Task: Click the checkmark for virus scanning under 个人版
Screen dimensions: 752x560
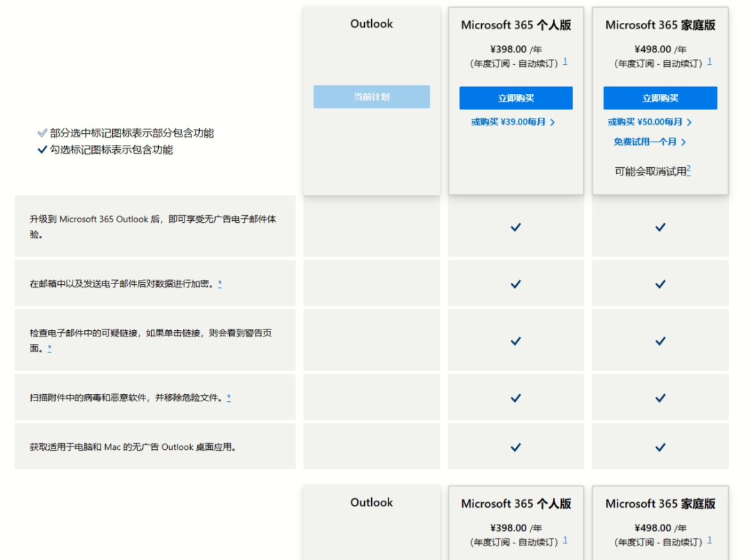Action: pos(515,398)
